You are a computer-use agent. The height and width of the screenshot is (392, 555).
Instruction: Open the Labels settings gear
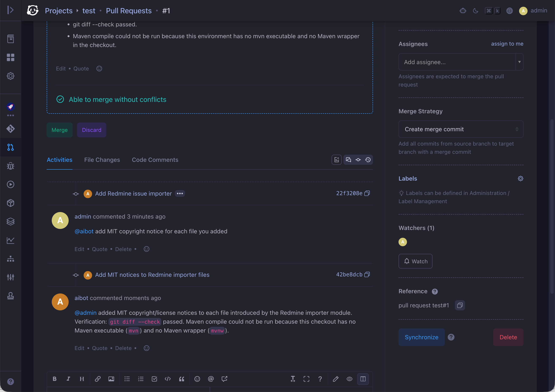point(520,178)
